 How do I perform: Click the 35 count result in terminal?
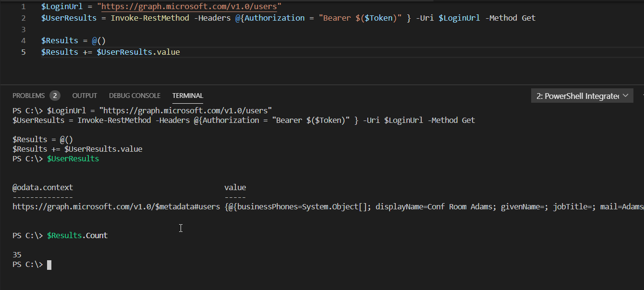(x=17, y=255)
